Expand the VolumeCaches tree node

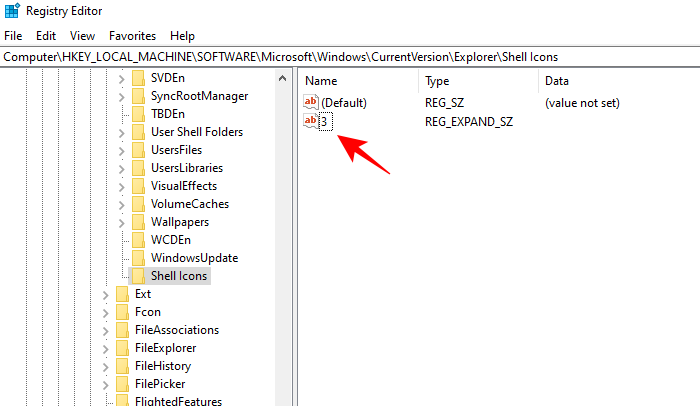pyautogui.click(x=122, y=204)
